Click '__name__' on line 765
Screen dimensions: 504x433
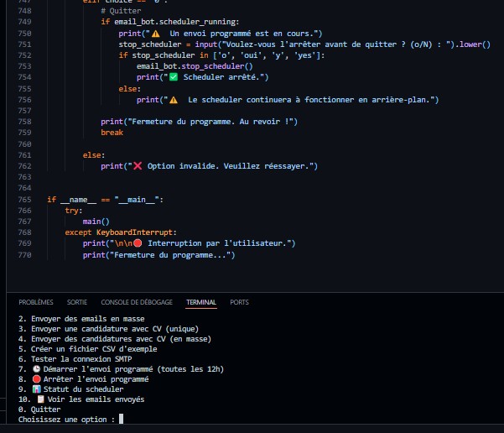[78, 200]
